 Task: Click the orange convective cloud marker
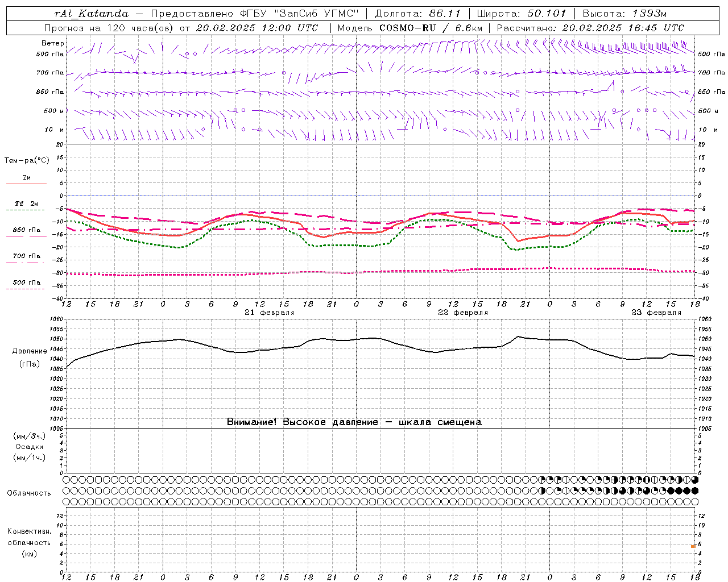click(x=693, y=546)
